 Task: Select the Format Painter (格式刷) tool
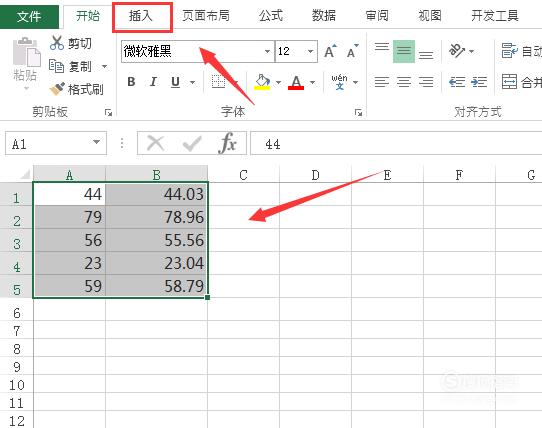tap(76, 89)
